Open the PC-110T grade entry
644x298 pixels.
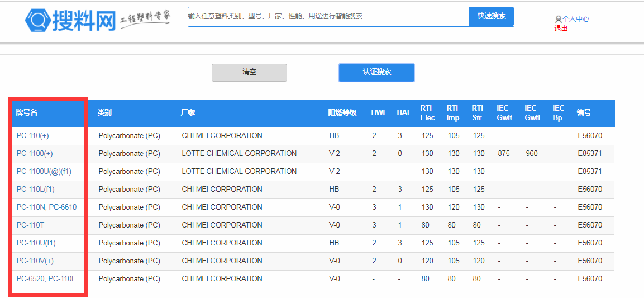[x=30, y=225]
